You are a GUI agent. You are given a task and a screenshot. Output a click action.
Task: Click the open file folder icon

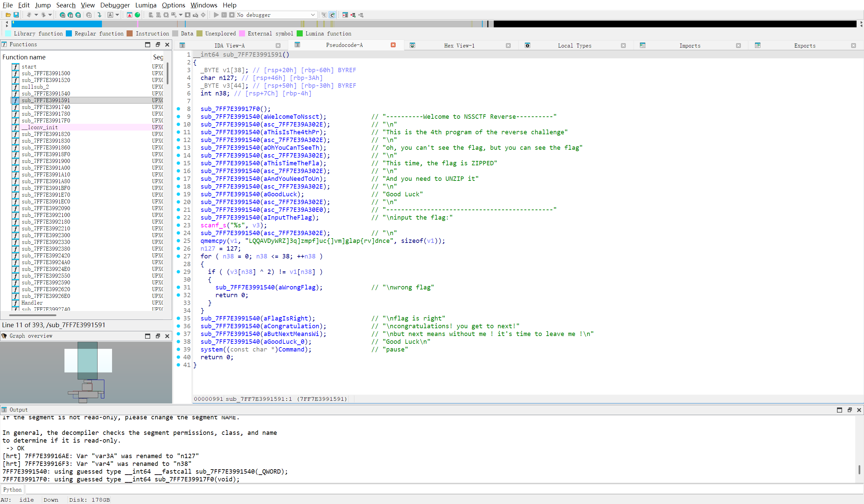(8, 15)
